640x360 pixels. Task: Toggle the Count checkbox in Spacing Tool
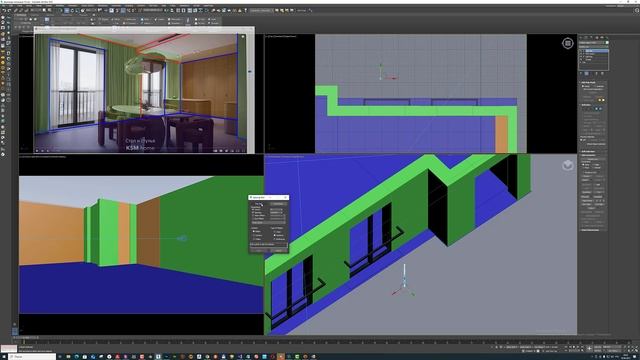click(x=253, y=209)
